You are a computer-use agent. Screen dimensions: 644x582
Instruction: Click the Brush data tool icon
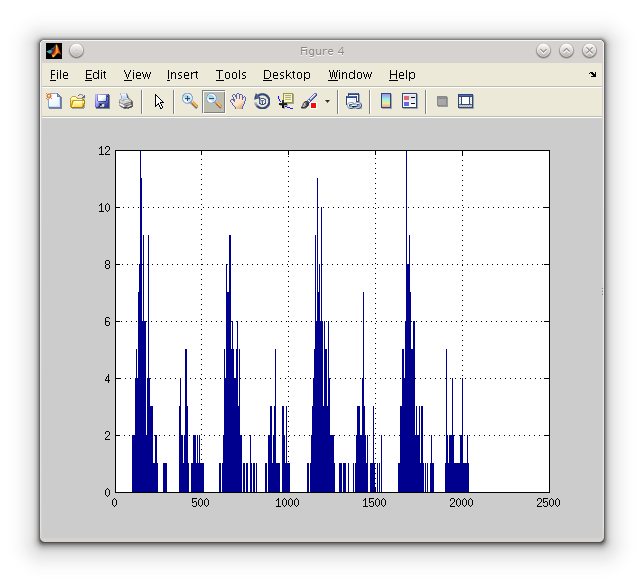click(x=309, y=101)
